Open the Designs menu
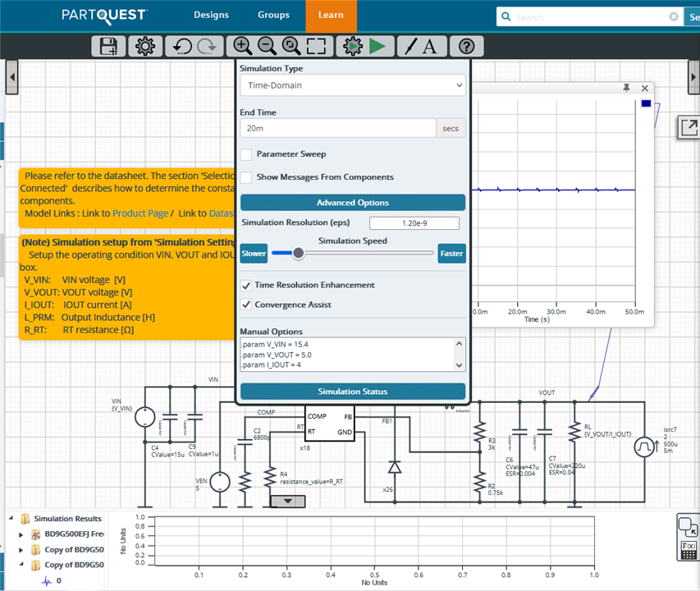 (211, 15)
